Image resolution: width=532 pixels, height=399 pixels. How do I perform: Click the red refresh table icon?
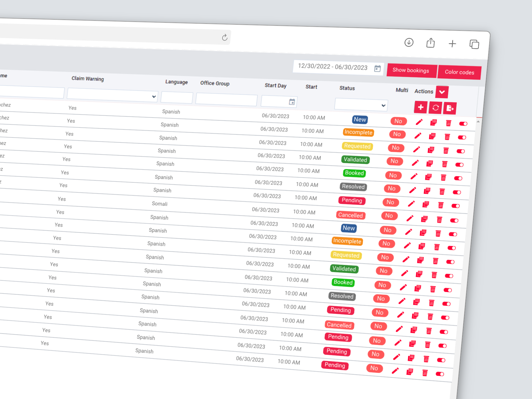435,108
